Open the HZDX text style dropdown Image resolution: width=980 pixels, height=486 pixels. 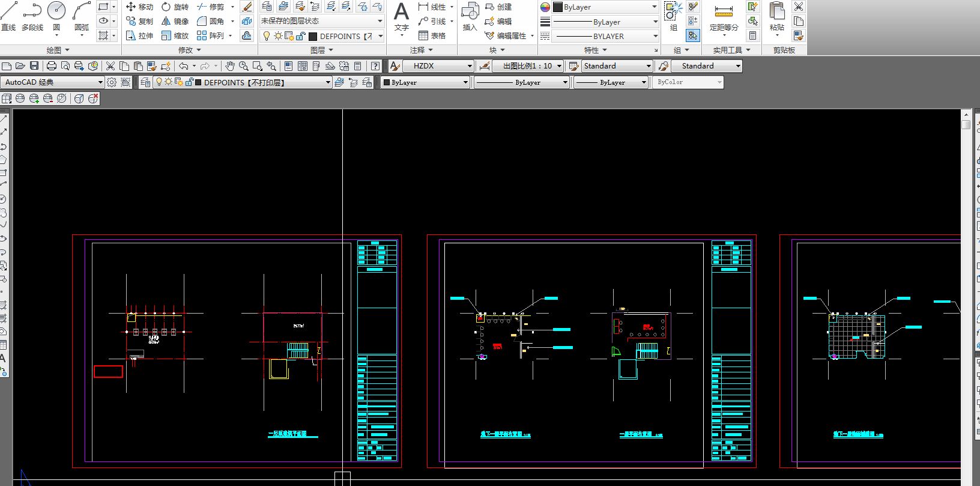[x=470, y=66]
